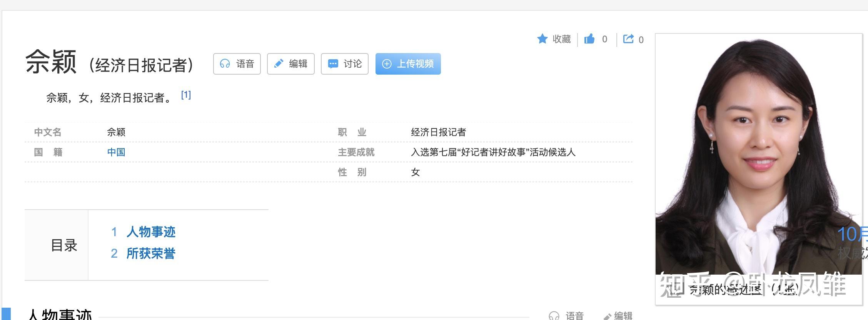This screenshot has height=320, width=868.
Task: Click the 主要成就 achievement value text
Action: pos(493,152)
